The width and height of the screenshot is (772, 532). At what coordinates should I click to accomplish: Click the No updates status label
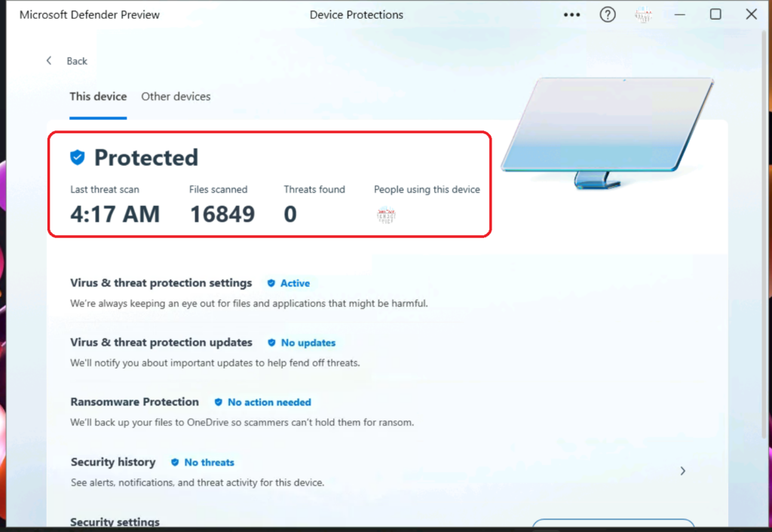[x=308, y=343]
